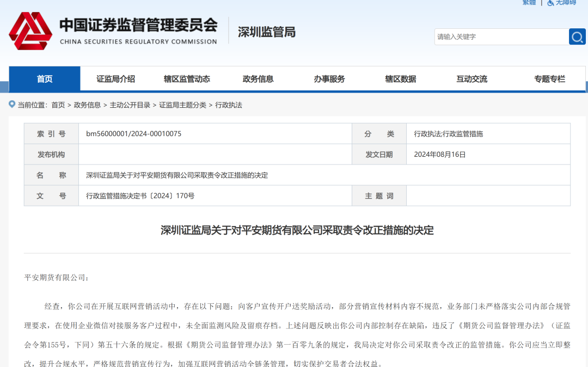The height and width of the screenshot is (367, 588).
Task: Navigate to 专题专栏
Action: 549,79
